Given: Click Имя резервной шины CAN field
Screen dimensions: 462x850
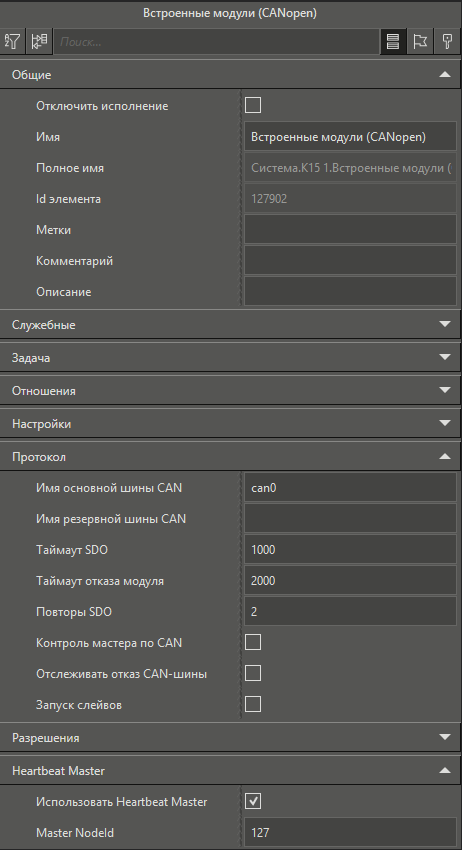Looking at the screenshot, I should tap(350, 518).
